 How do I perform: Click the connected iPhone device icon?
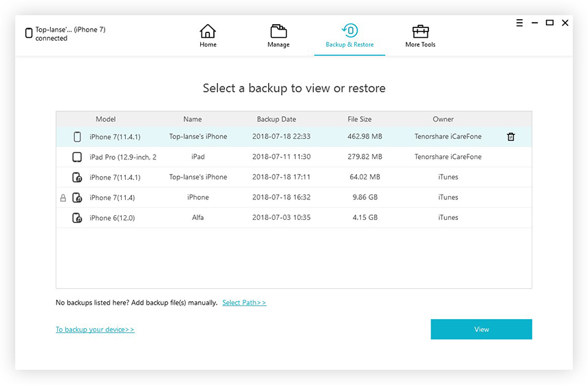[28, 33]
